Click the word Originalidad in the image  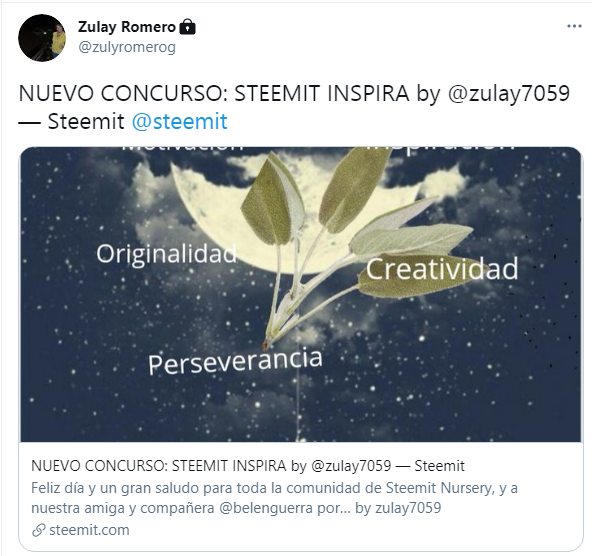tap(166, 254)
